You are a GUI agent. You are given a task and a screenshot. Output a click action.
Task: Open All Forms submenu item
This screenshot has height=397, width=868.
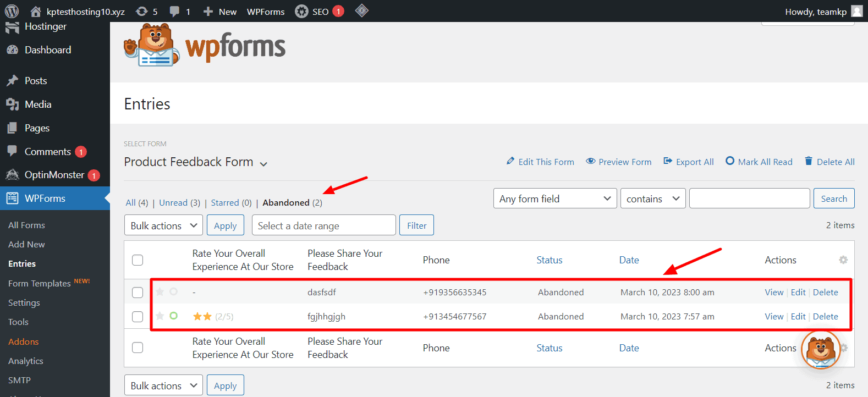point(26,225)
